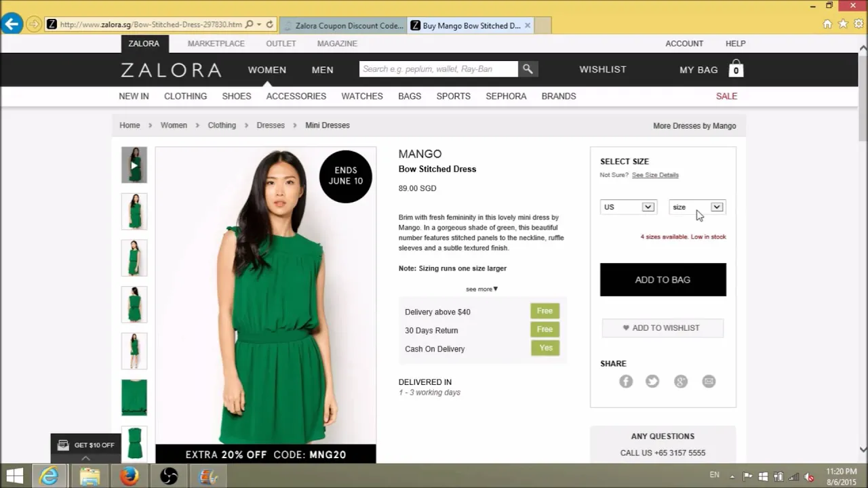Go to WISHLIST in header
Screen dimensions: 868x488
coord(603,69)
